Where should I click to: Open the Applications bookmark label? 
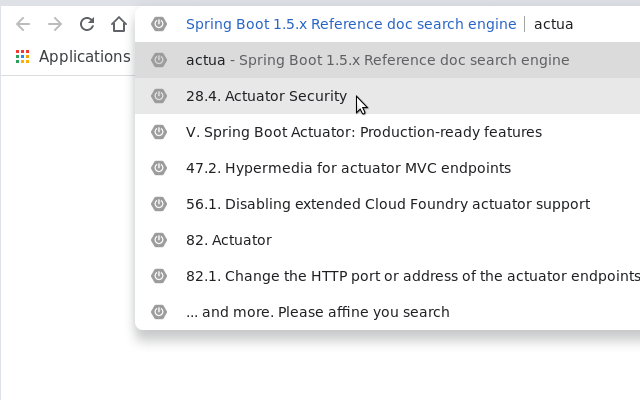pos(84,57)
